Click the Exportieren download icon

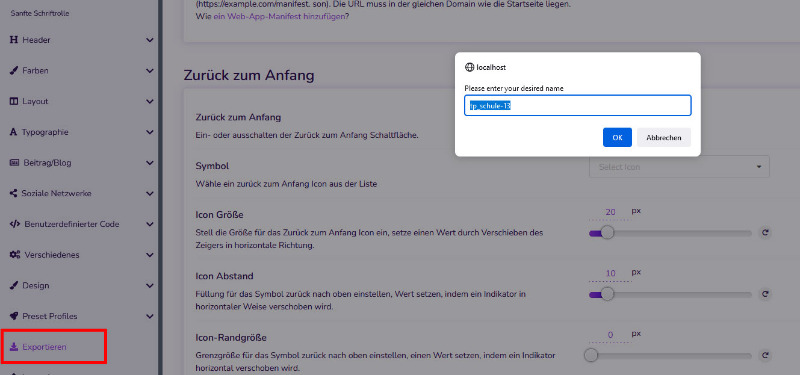tap(14, 347)
